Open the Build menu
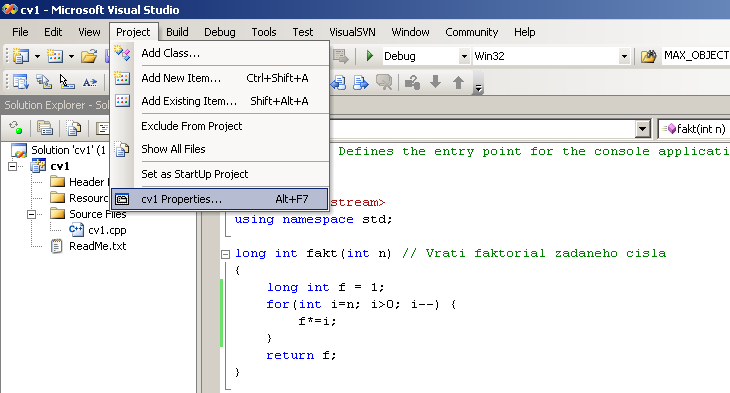The image size is (730, 393). (x=177, y=32)
